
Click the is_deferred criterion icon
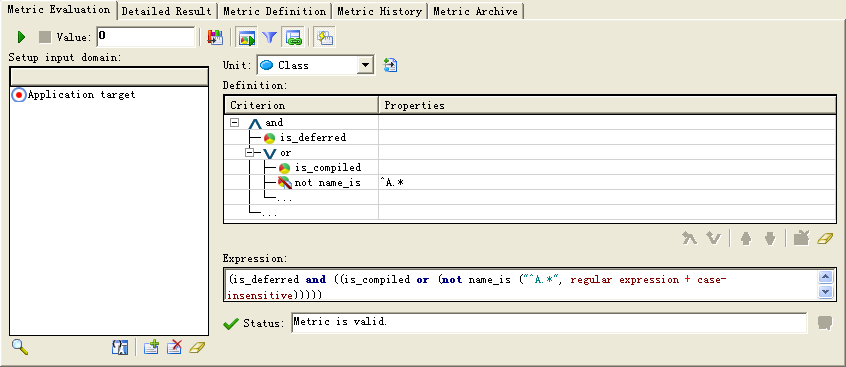(x=269, y=138)
